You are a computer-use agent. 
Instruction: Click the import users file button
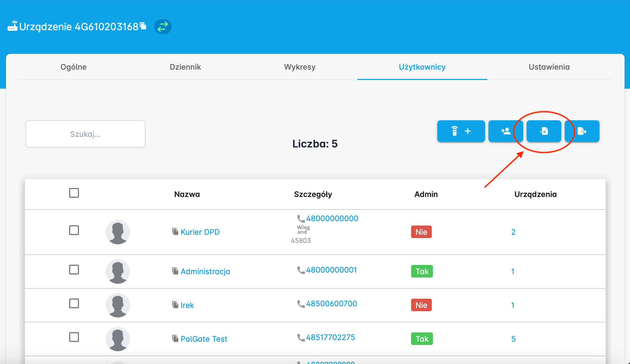(544, 131)
